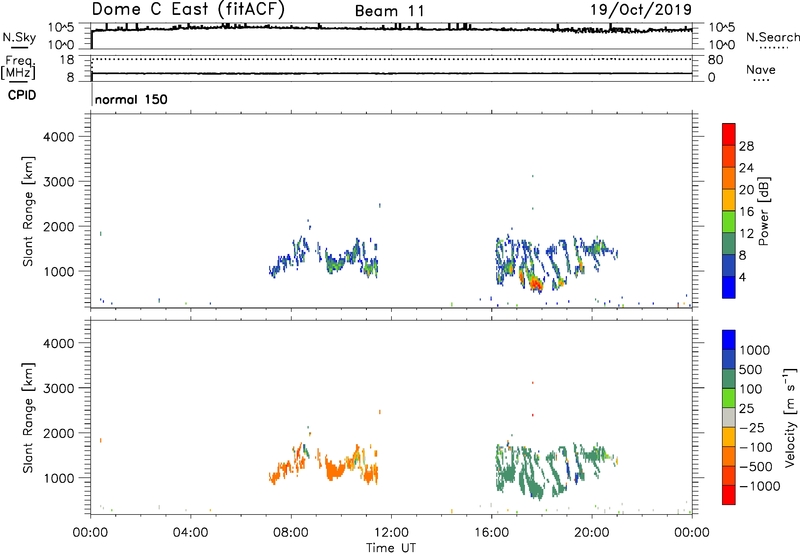Click the 'N.Search' legend label
The image size is (800, 554).
point(772,37)
